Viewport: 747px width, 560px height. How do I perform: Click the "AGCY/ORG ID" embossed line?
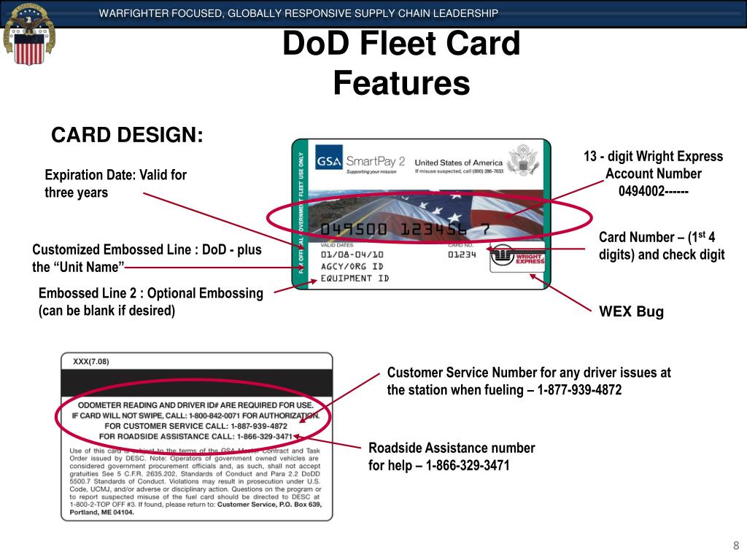[x=352, y=267]
